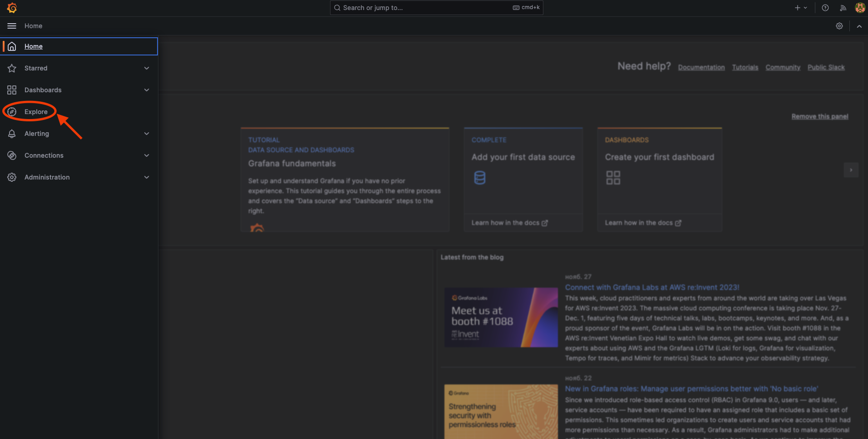The width and height of the screenshot is (868, 439).
Task: Open the help question mark icon
Action: [825, 8]
